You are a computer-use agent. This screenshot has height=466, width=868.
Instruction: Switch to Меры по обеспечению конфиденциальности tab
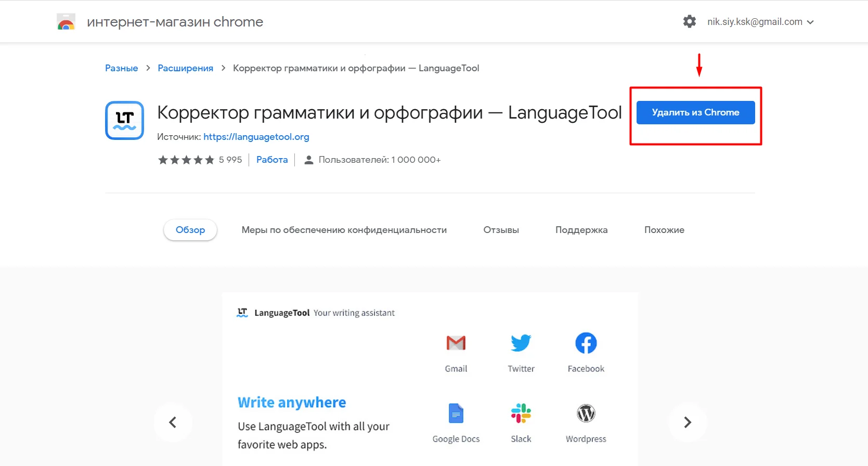tap(344, 230)
